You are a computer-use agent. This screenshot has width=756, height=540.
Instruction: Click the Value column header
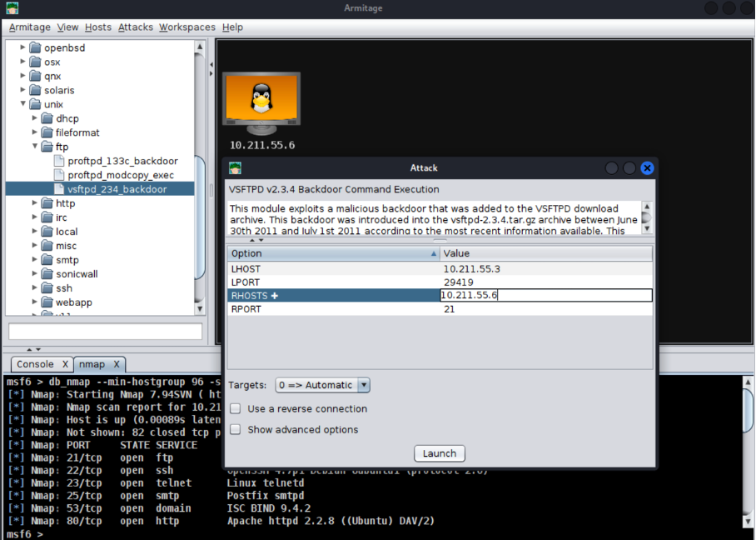coord(546,253)
